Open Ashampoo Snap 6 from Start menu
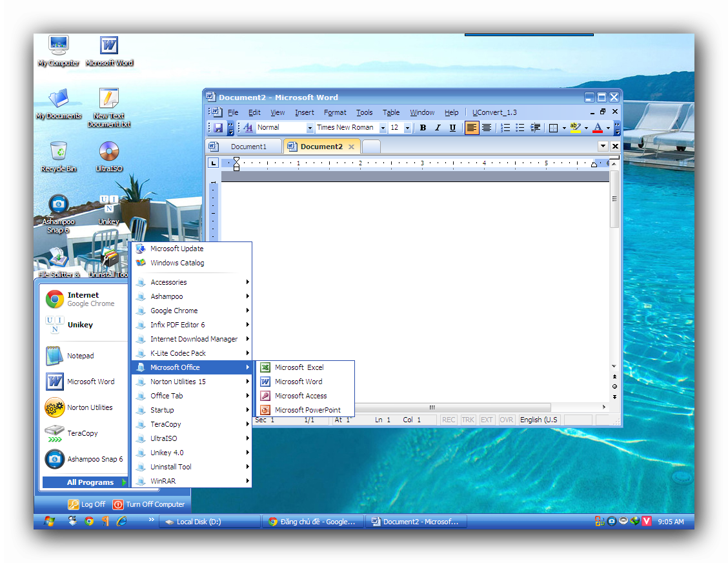The width and height of the screenshot is (728, 563). pos(84,459)
